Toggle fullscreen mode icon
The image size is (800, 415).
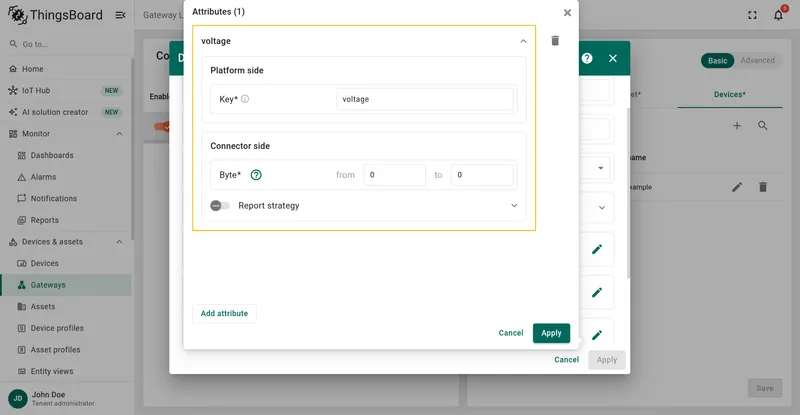[753, 15]
